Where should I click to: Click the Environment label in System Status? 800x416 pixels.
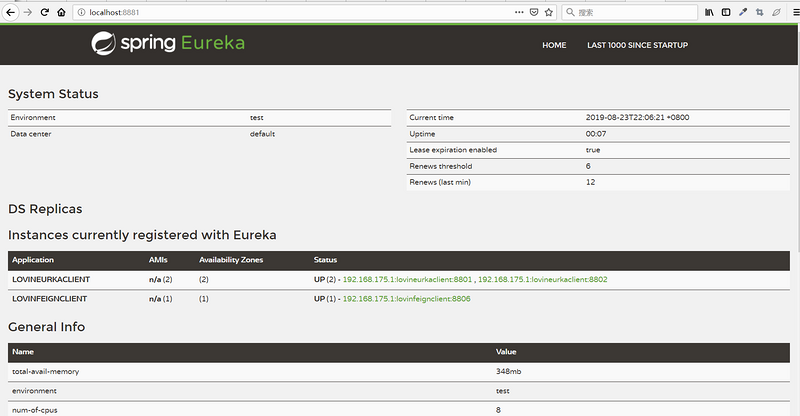[x=33, y=117]
